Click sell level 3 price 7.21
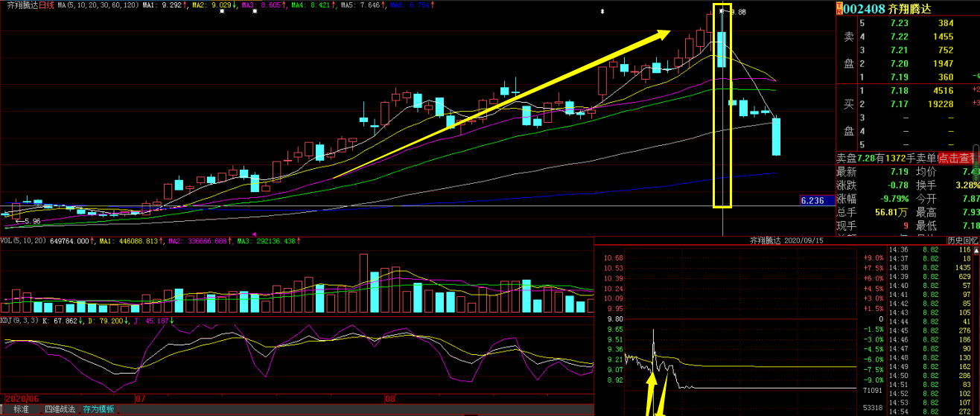980x416 pixels. pyautogui.click(x=900, y=51)
